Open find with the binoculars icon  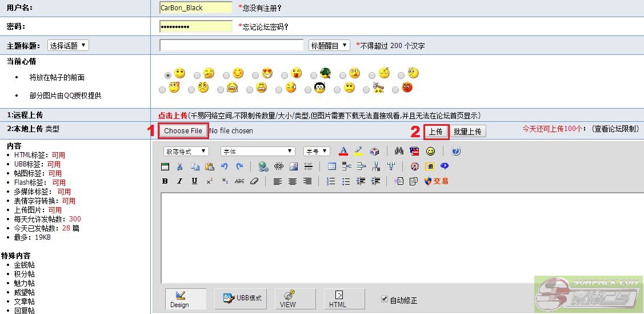(x=399, y=152)
